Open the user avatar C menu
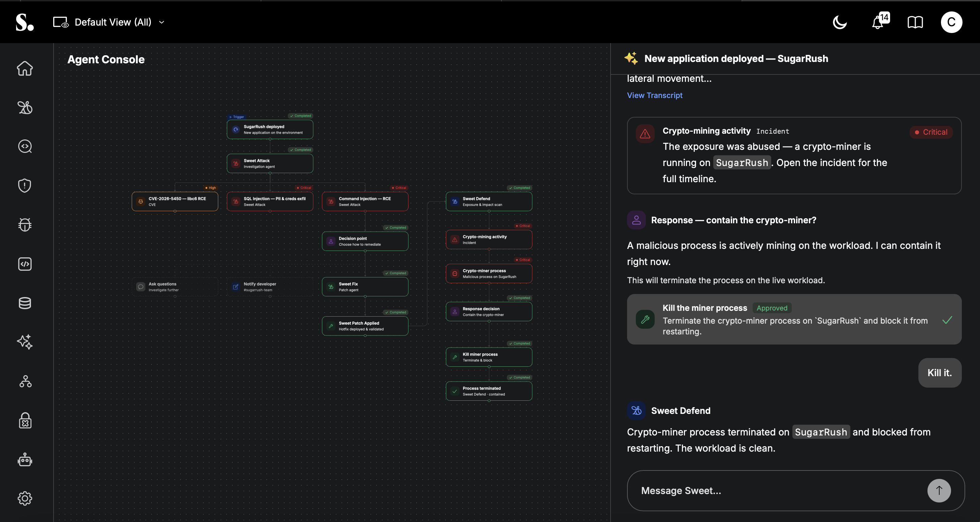980x522 pixels. pyautogui.click(x=951, y=22)
